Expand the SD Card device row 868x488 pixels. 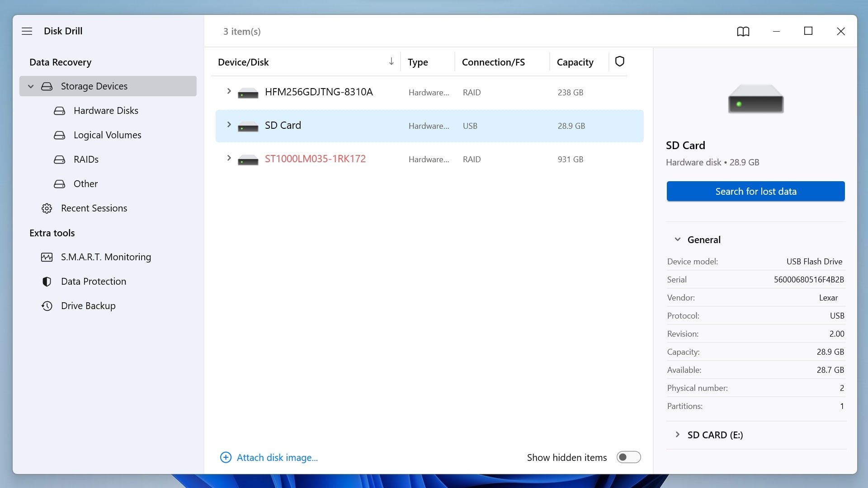click(229, 125)
